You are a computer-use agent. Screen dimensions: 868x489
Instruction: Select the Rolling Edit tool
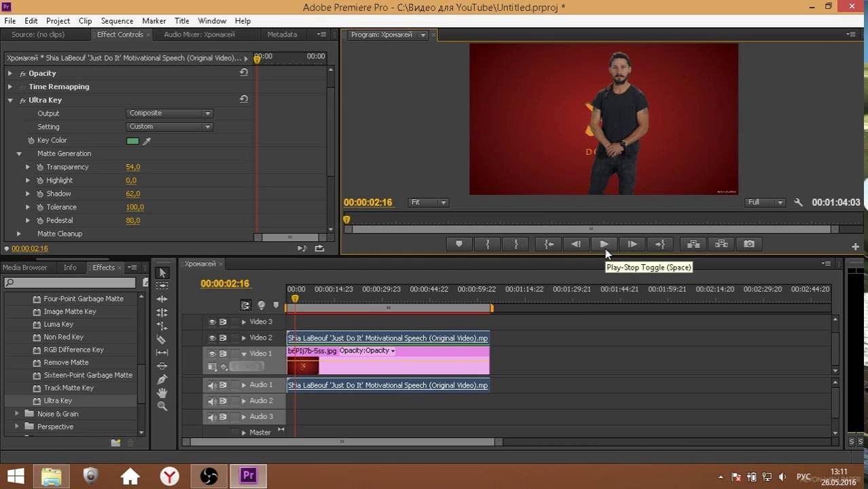[x=162, y=312]
